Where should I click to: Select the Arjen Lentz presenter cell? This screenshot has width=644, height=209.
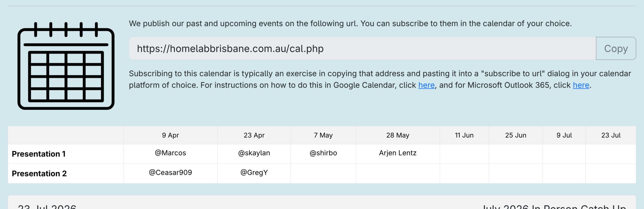click(x=398, y=153)
